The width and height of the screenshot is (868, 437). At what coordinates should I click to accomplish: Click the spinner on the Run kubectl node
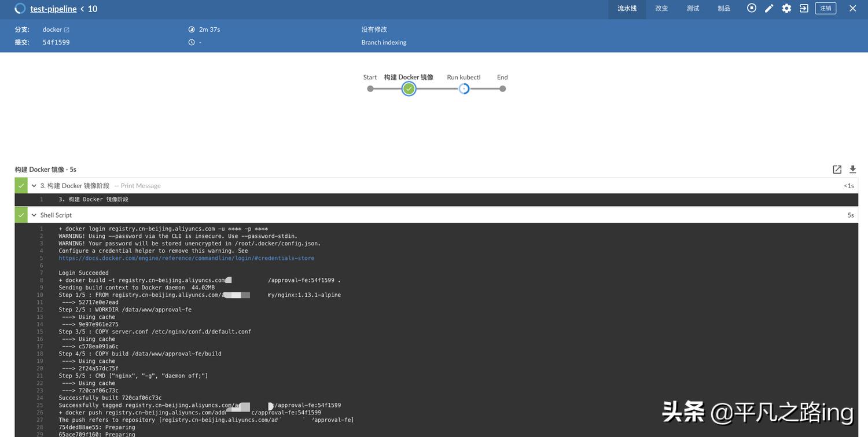[x=464, y=88]
